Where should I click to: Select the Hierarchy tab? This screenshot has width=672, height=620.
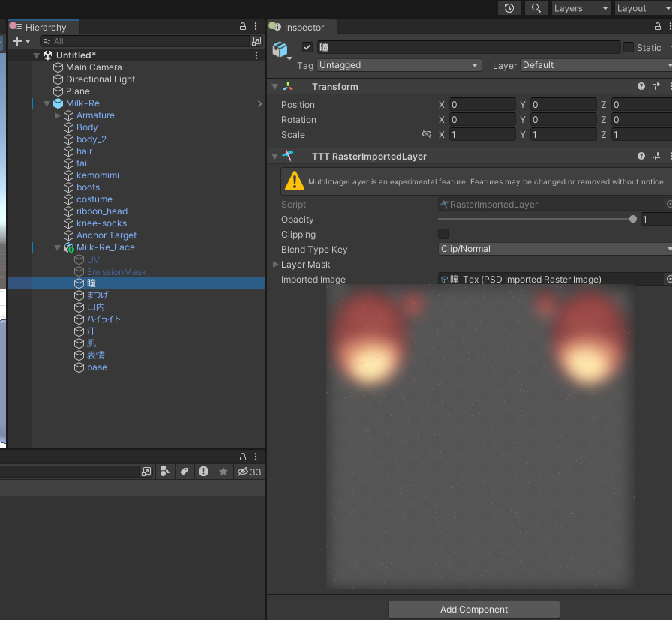point(45,28)
